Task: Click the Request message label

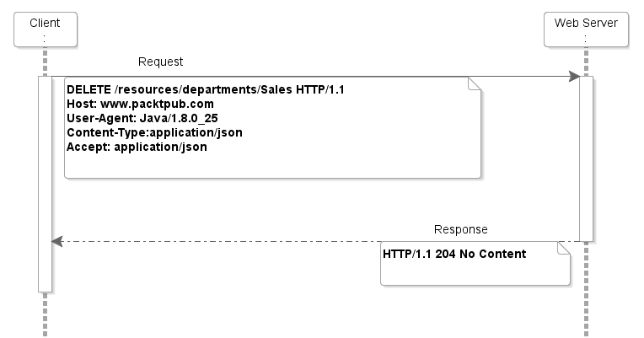Action: point(160,62)
